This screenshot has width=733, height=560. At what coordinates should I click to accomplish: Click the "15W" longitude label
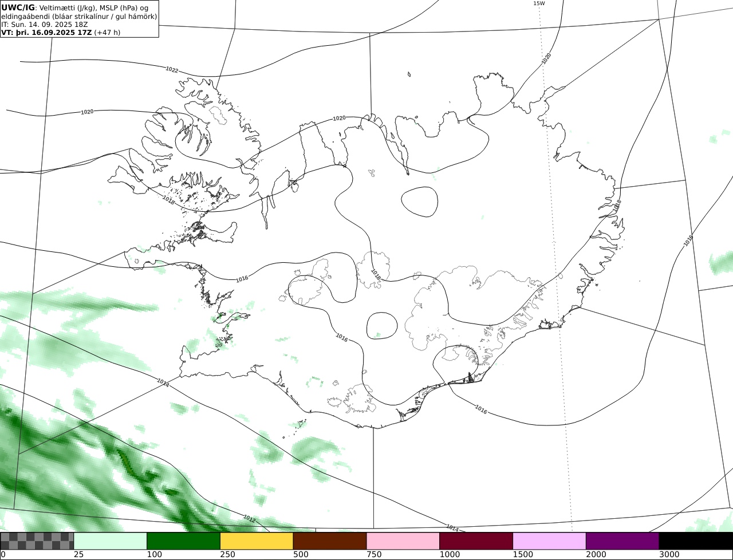pos(539,3)
